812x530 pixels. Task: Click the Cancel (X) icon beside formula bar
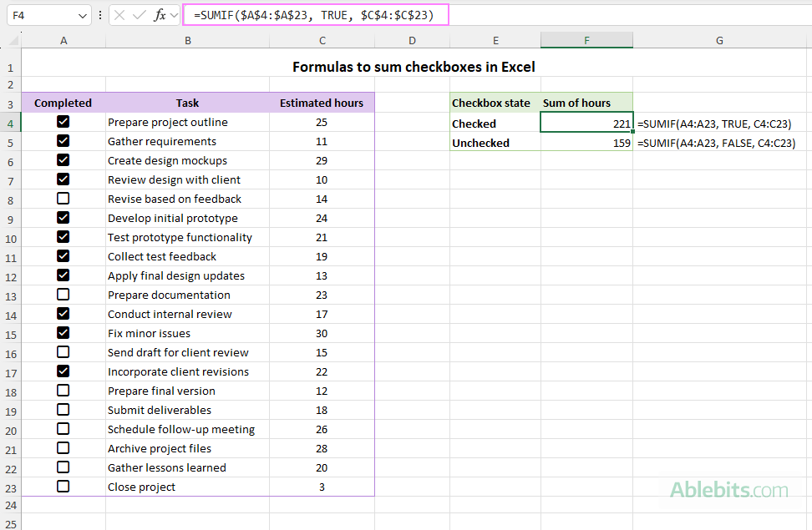(x=119, y=14)
